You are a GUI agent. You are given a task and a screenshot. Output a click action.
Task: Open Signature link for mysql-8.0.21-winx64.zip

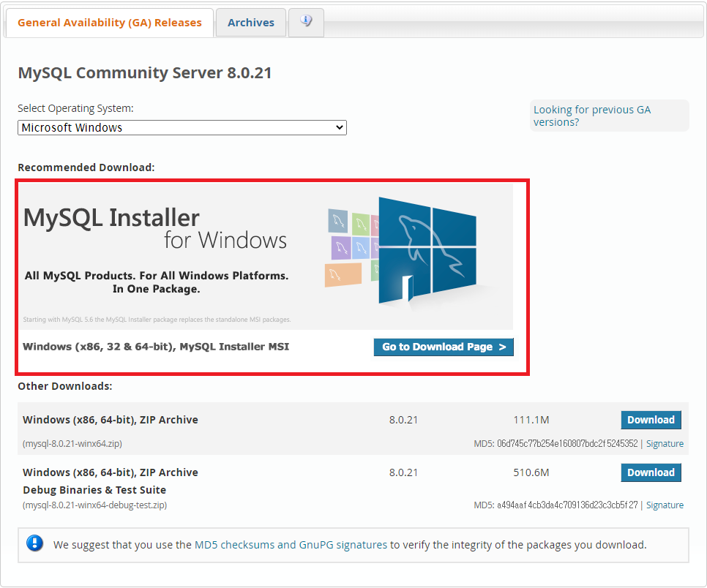coord(665,444)
